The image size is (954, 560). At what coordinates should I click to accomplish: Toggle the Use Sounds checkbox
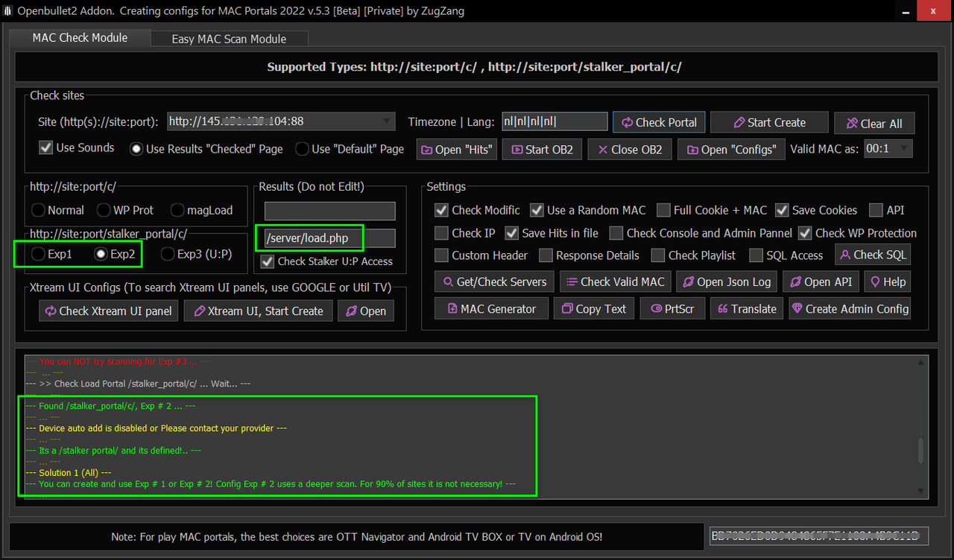[x=46, y=147]
